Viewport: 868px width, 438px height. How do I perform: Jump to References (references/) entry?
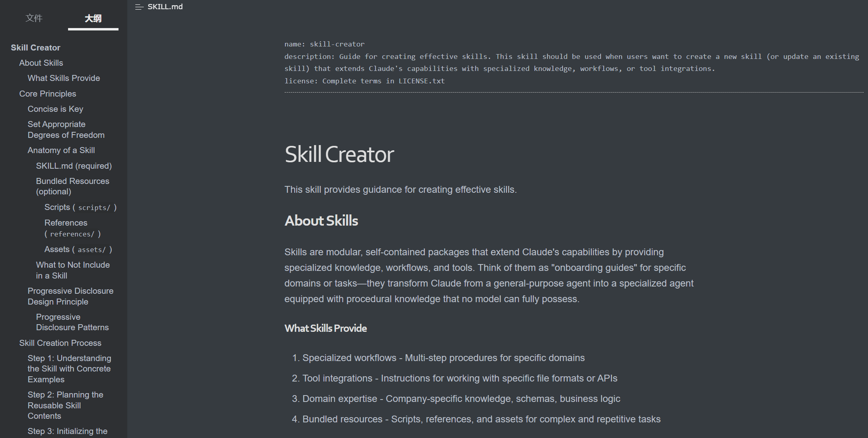pos(72,228)
